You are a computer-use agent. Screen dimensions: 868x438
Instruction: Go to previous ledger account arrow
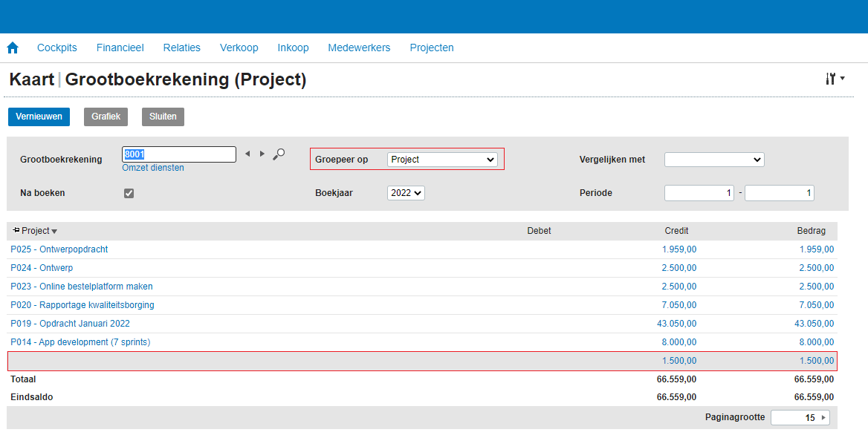pos(247,154)
